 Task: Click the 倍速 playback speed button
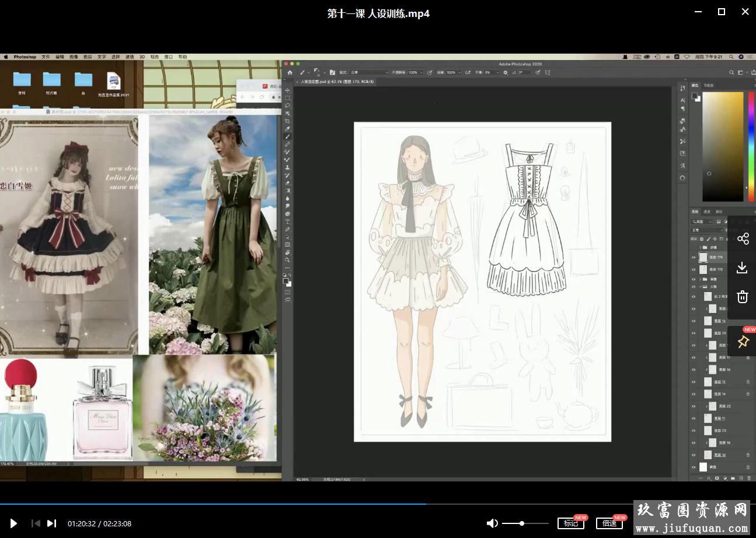(609, 523)
